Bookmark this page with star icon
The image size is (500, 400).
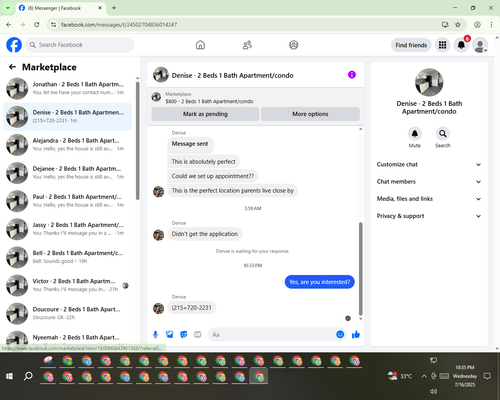pyautogui.click(x=458, y=24)
